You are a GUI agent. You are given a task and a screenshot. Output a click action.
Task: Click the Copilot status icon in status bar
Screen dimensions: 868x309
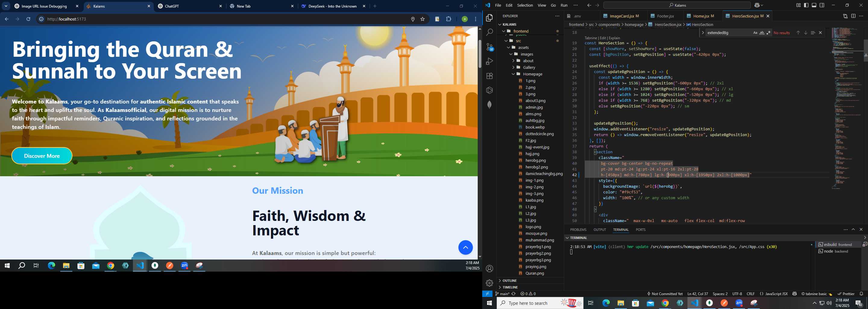tap(794, 294)
